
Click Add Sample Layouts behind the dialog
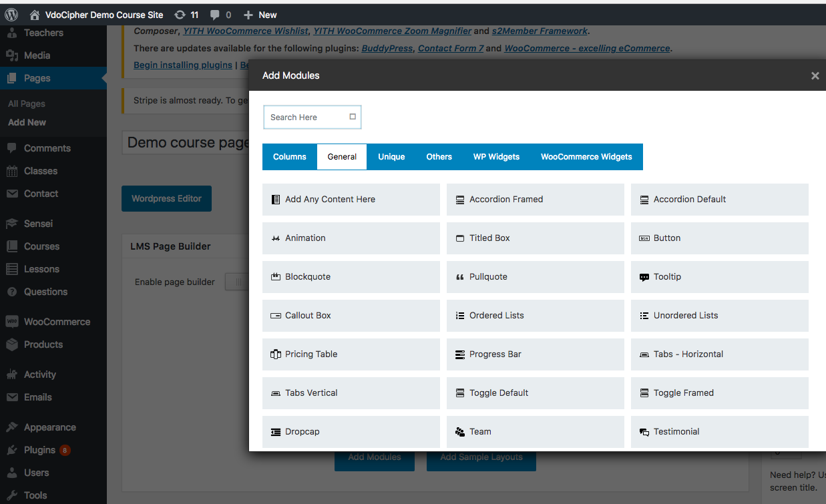coord(481,461)
